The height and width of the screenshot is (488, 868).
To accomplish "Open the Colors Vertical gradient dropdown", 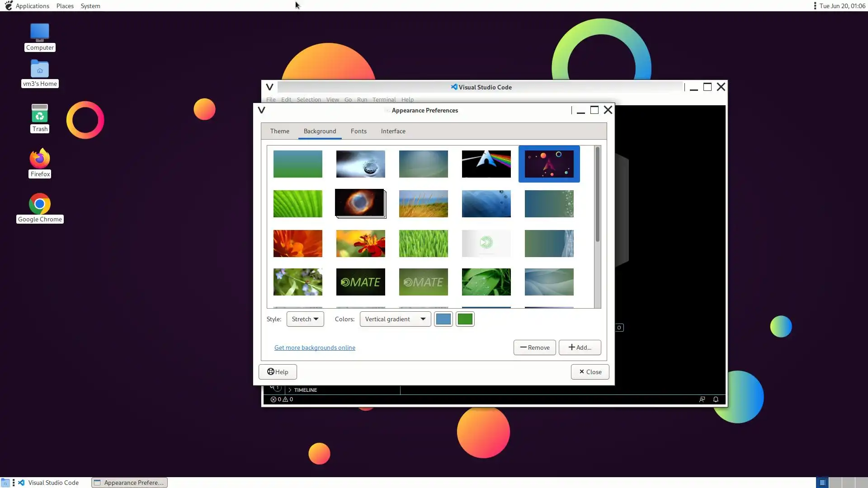I will pos(395,319).
